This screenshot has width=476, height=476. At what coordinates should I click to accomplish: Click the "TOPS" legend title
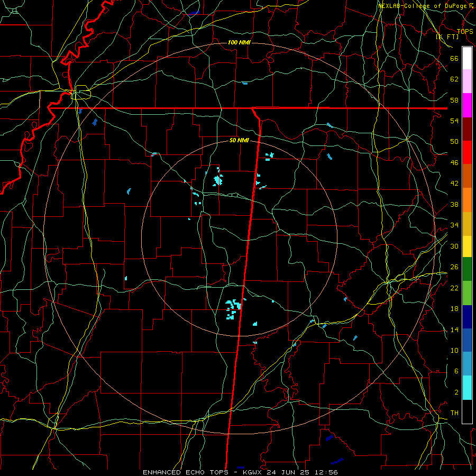465,32
